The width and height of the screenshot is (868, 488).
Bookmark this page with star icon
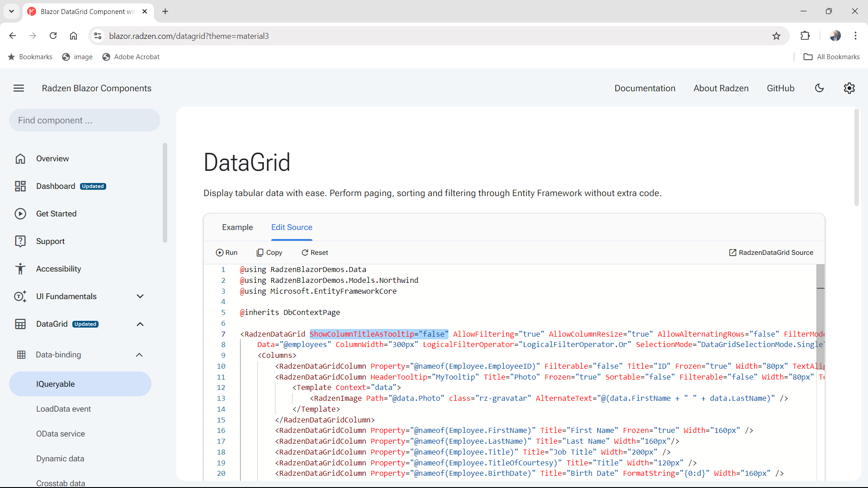pyautogui.click(x=776, y=36)
